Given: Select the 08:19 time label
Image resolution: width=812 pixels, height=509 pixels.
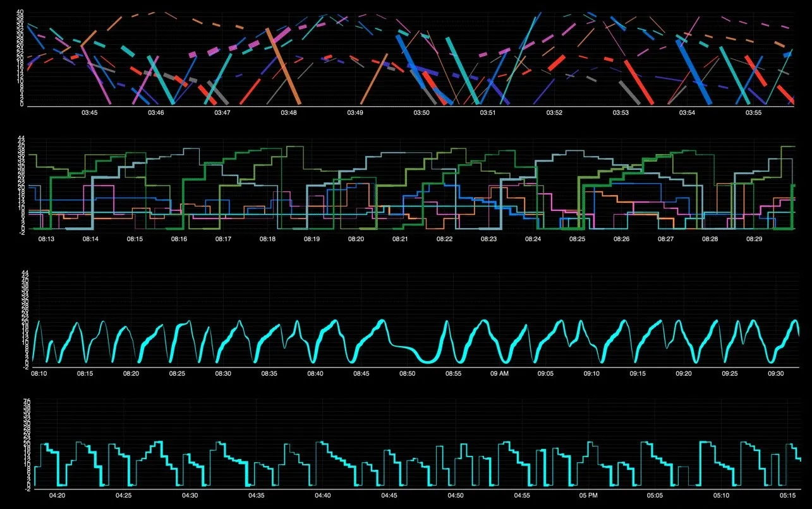Looking at the screenshot, I should pyautogui.click(x=312, y=239).
